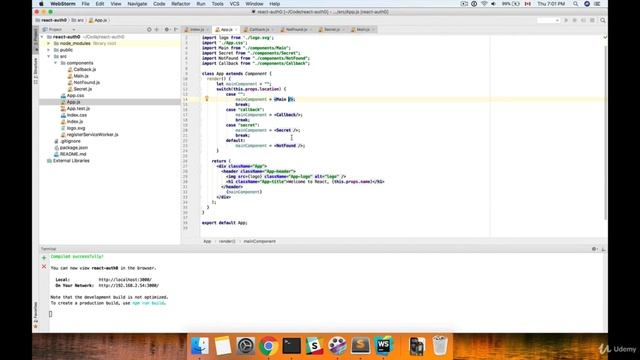The image size is (640, 360).
Task: Select README.md in the project tree
Action: (x=70, y=154)
